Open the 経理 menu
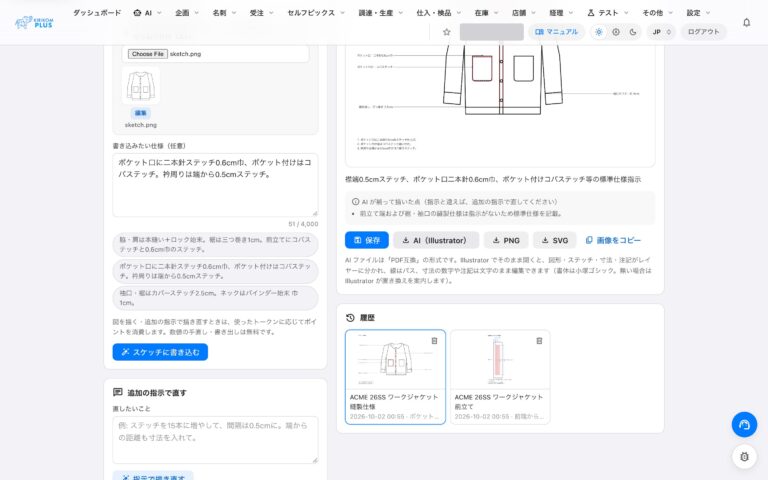Screen dimensions: 768x480 [561, 13]
